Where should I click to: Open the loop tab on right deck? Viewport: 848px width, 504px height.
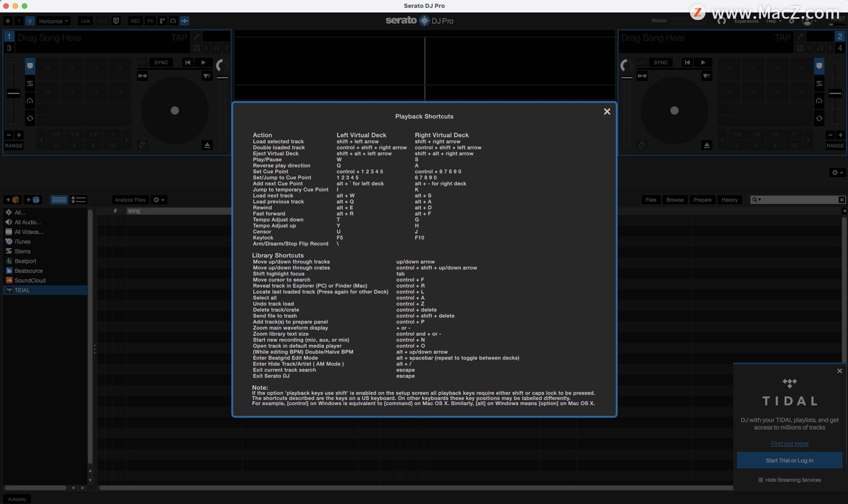(819, 118)
